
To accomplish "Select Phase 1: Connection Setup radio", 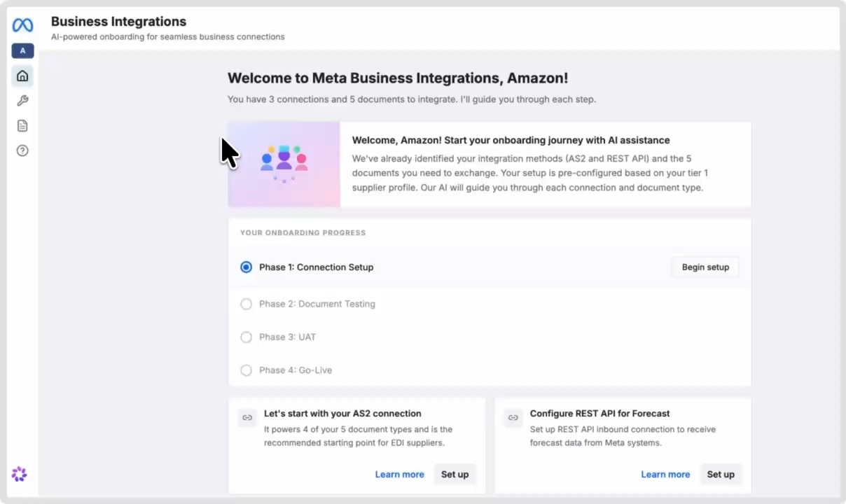I will 246,267.
